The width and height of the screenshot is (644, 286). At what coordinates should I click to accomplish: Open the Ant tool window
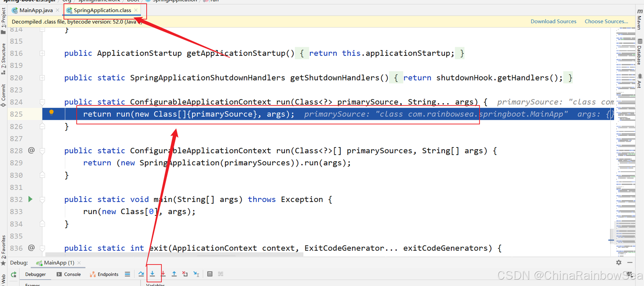coord(639,80)
